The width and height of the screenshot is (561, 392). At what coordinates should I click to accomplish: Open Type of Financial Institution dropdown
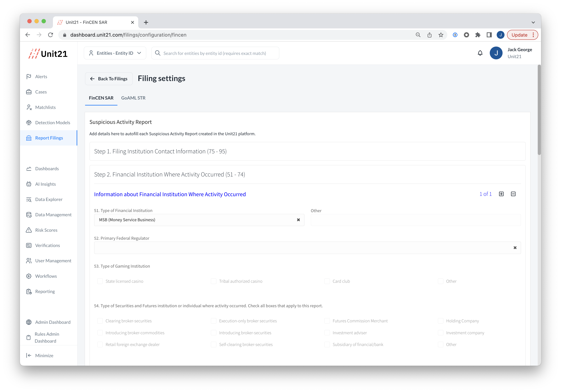[x=195, y=220]
